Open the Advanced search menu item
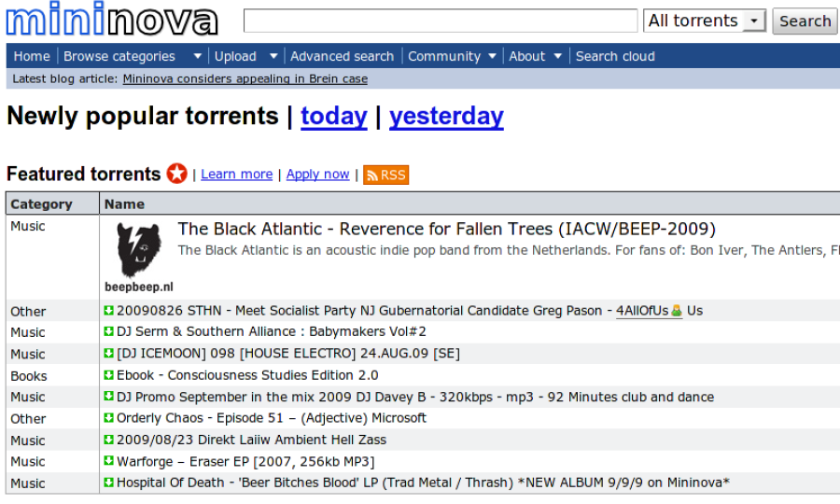The image size is (840, 504). 342,56
